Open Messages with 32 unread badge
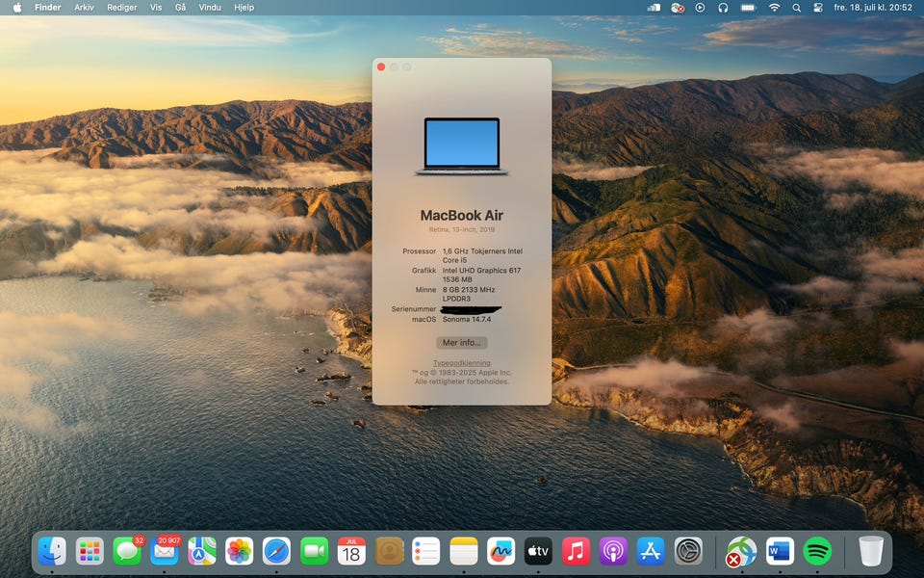 127,551
